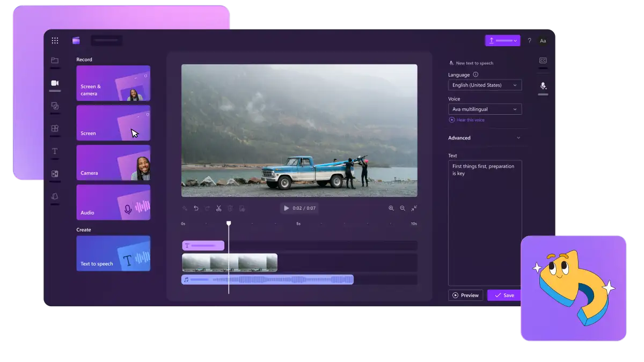The width and height of the screenshot is (644, 362).
Task: Open the Captions panel via the CC icon
Action: pos(543,61)
